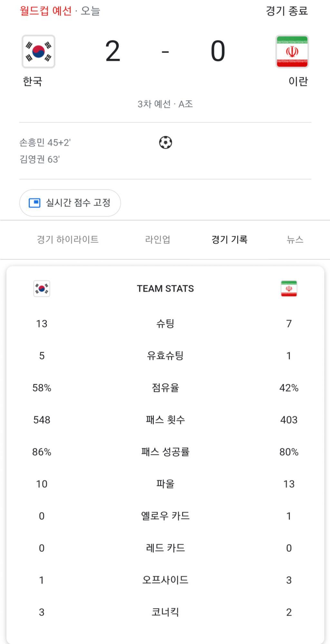Switch to the 경기 하이라이트 tab

coord(68,240)
